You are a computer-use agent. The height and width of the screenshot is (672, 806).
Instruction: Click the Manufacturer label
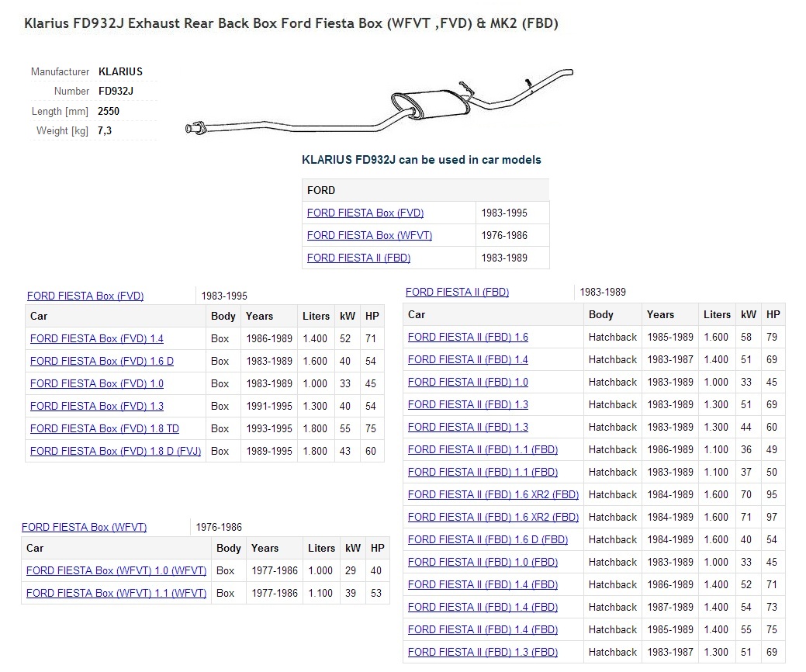pyautogui.click(x=61, y=72)
